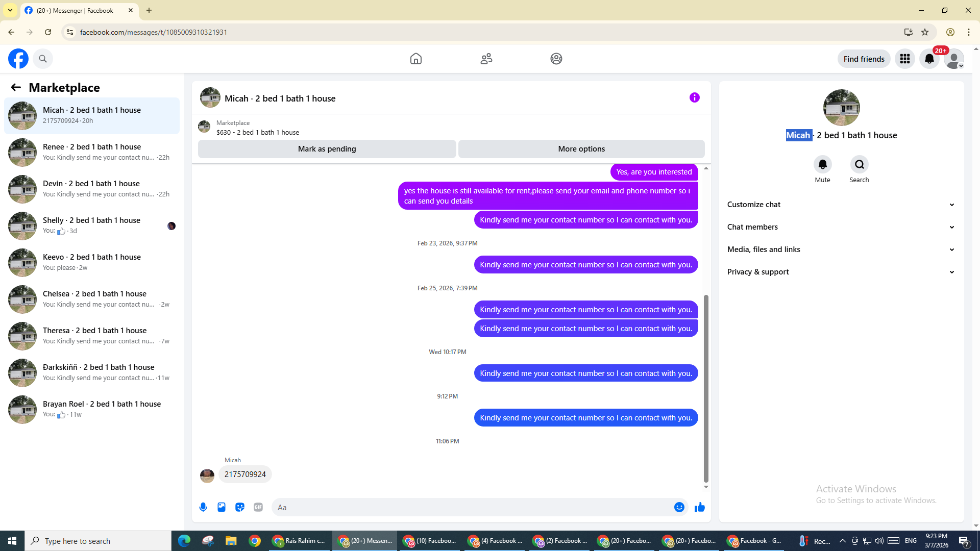Click the voice clip microphone icon
Screen dimensions: 980x551
tap(203, 507)
